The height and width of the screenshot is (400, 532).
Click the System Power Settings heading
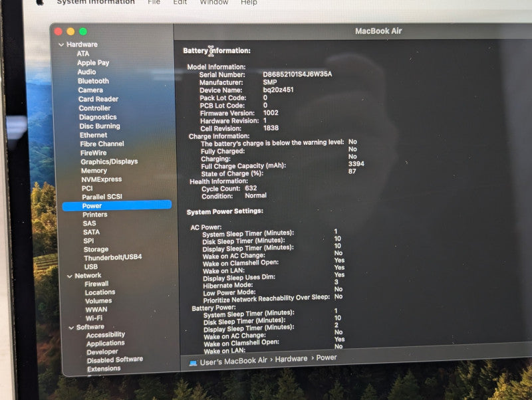tap(225, 211)
